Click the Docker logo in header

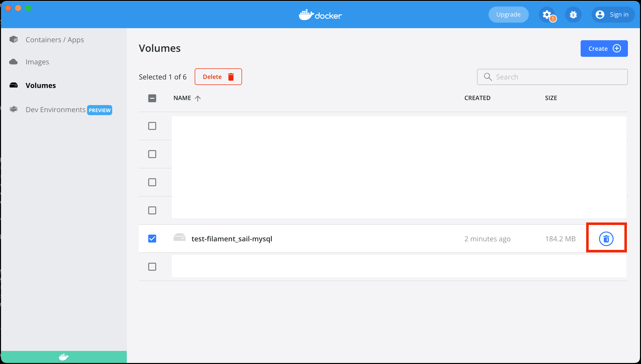click(x=320, y=15)
